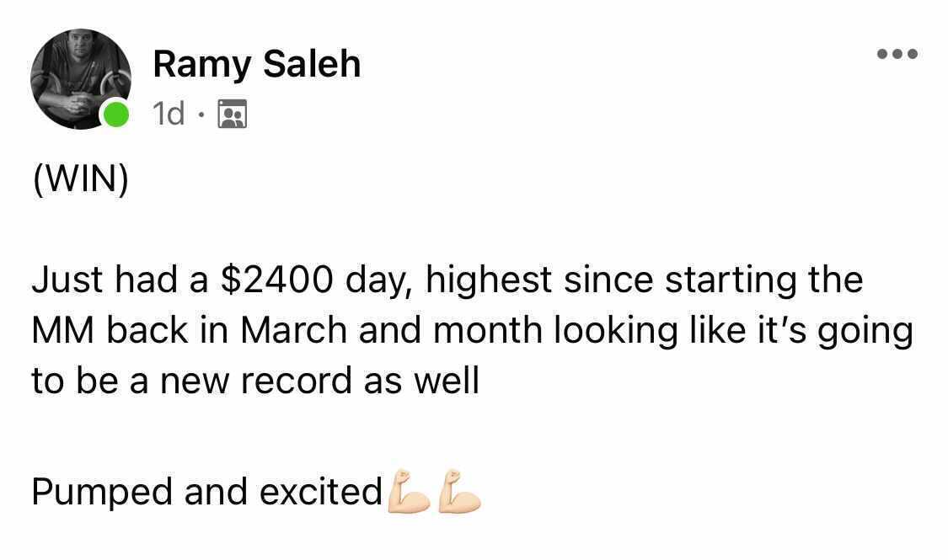Click the $2400 amount in the post

pos(277,280)
